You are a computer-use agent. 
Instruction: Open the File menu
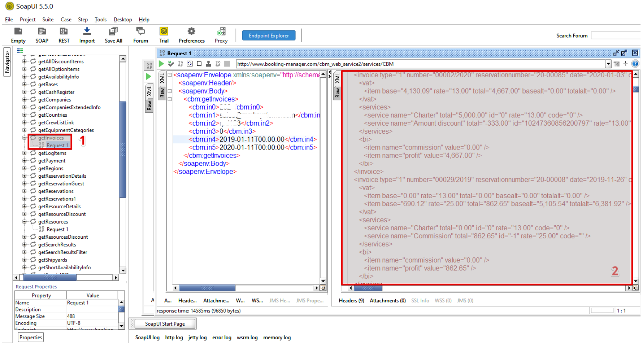[9, 19]
